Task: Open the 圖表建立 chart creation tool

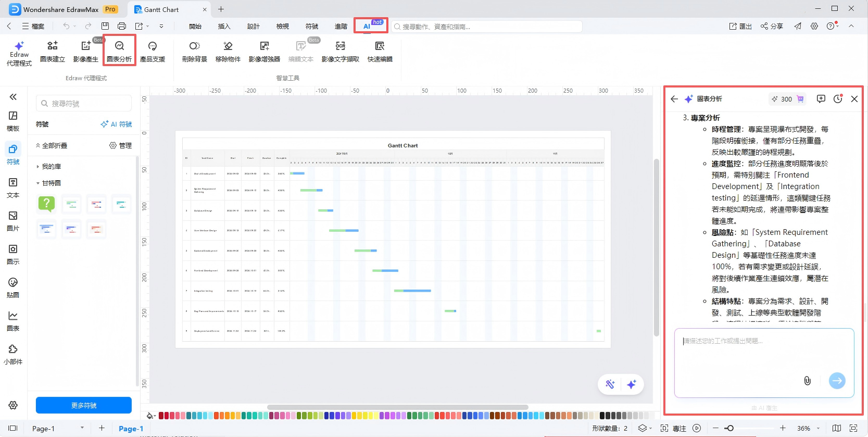Action: [x=52, y=51]
